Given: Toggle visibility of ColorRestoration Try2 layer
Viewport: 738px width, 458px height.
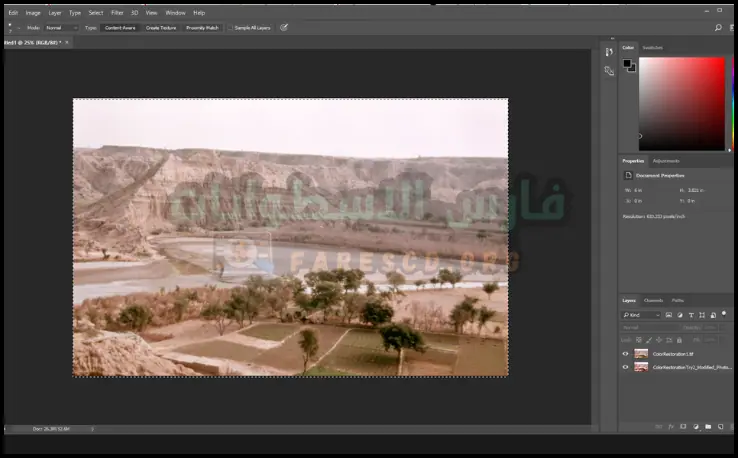Looking at the screenshot, I should (626, 367).
